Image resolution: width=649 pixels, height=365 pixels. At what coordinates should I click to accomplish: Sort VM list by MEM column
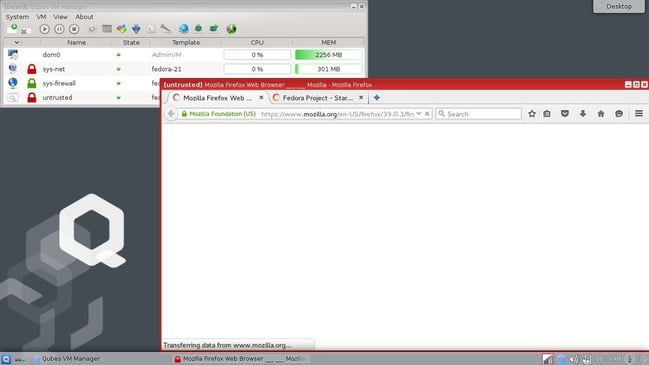coord(329,42)
